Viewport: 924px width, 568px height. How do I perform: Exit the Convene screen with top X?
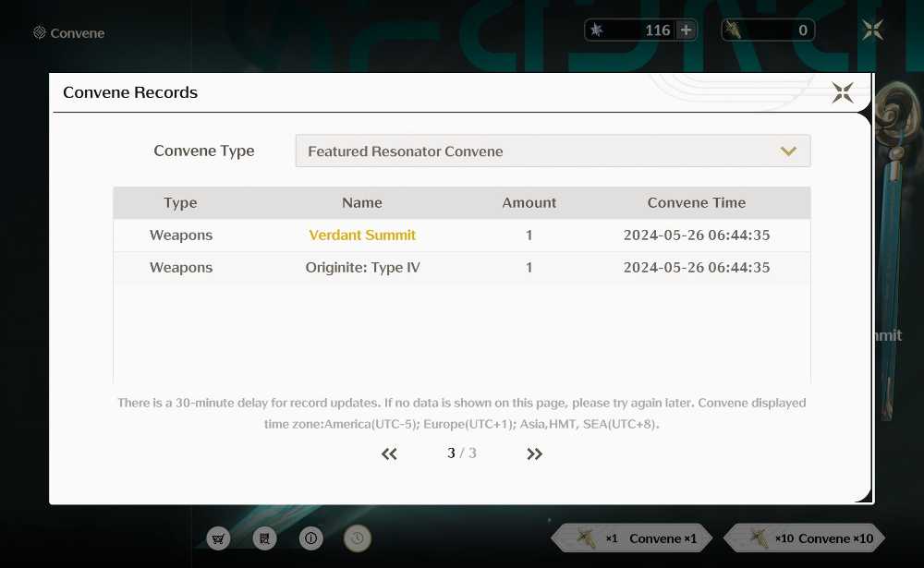pyautogui.click(x=873, y=30)
